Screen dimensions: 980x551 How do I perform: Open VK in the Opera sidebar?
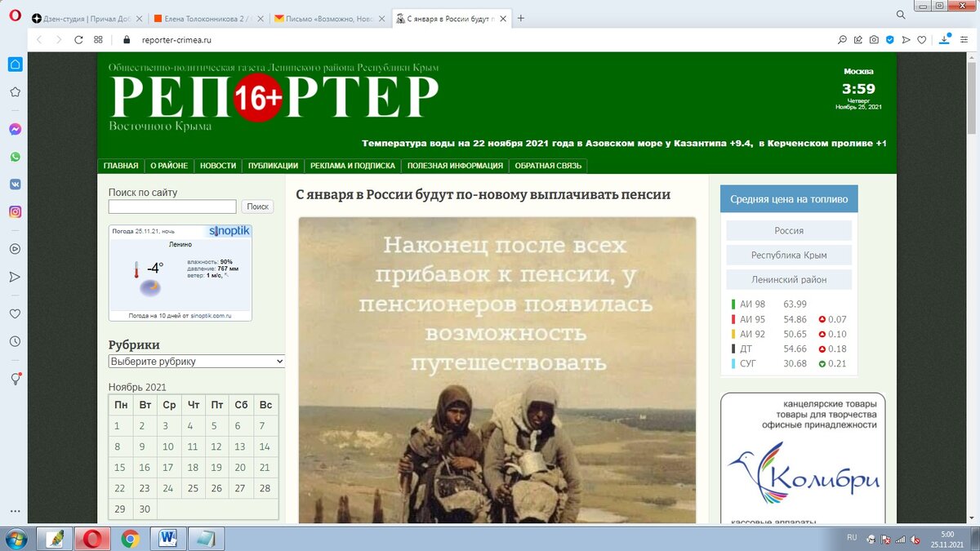(15, 184)
